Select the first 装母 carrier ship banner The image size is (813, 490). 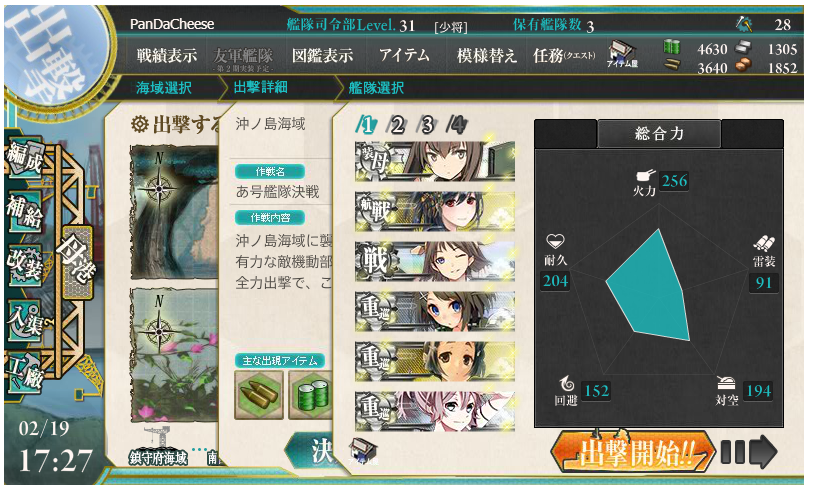pyautogui.click(x=434, y=161)
